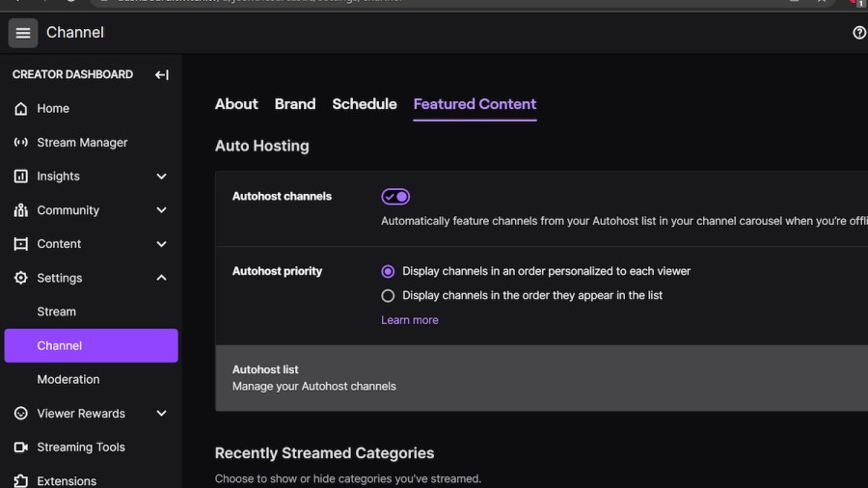Click the Community people icon
Screen dimensions: 868x488
coord(20,210)
